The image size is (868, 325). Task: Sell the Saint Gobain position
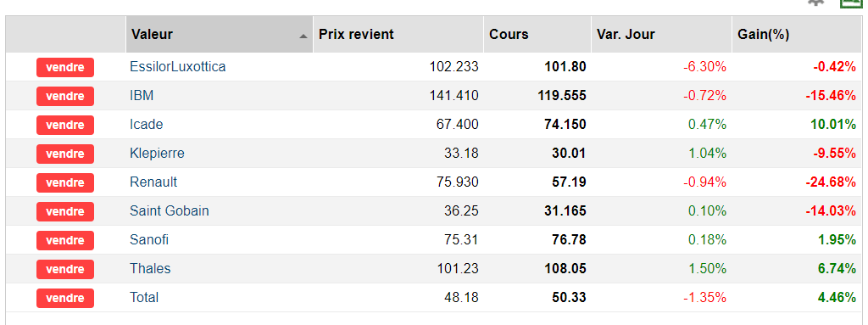65,211
